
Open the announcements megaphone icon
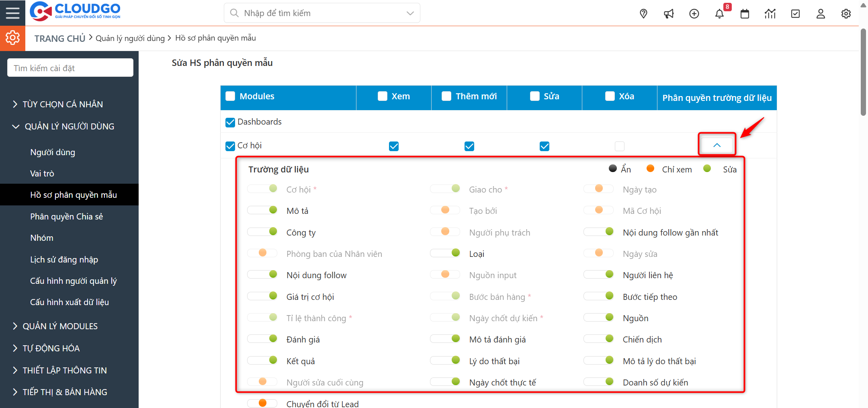[x=669, y=14]
